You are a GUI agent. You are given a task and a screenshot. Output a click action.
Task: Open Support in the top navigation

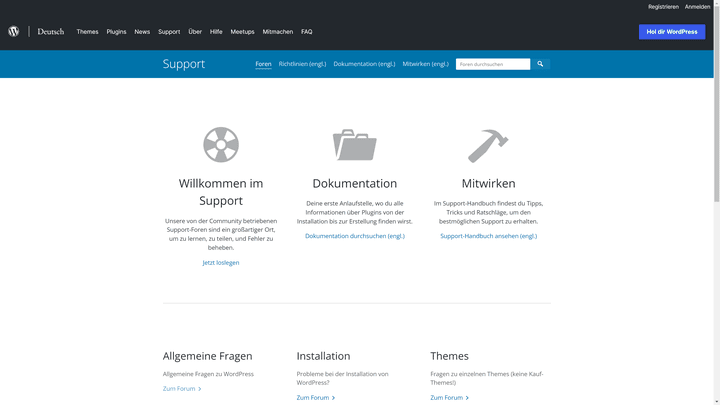pyautogui.click(x=169, y=32)
